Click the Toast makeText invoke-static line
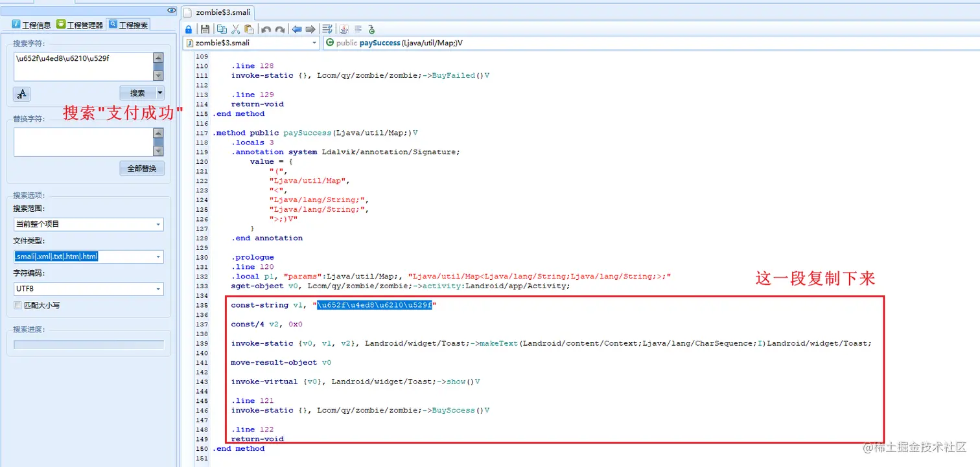The image size is (980, 467). pos(552,343)
